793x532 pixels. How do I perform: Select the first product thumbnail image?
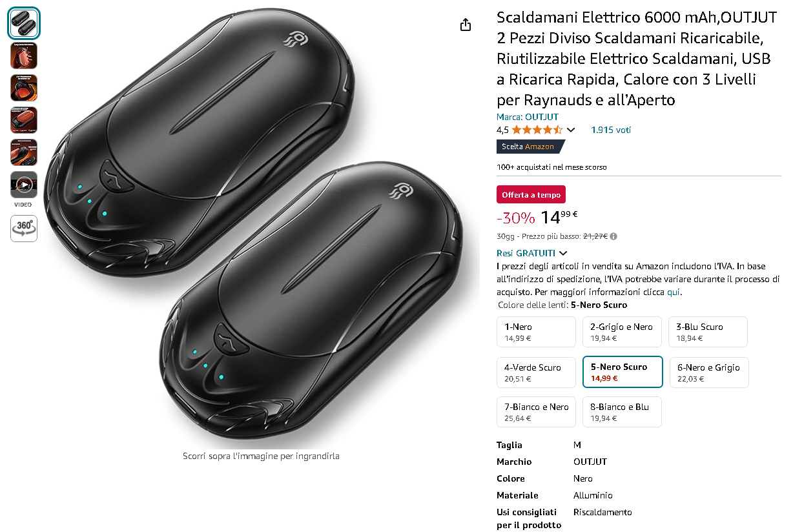tap(24, 23)
